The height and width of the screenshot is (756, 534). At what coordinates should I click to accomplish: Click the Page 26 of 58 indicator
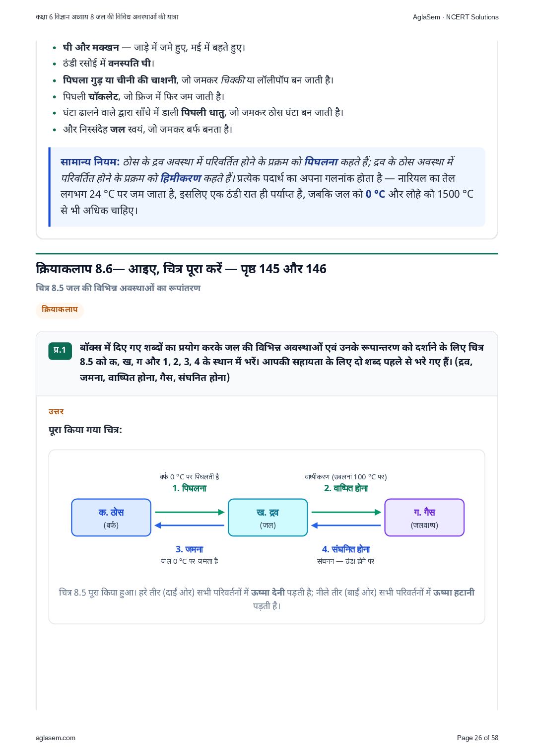pos(477,738)
